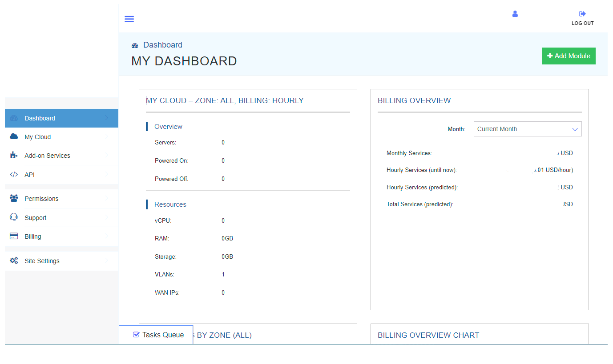613x364 pixels.
Task: Open the user profile icon
Action: 515,14
